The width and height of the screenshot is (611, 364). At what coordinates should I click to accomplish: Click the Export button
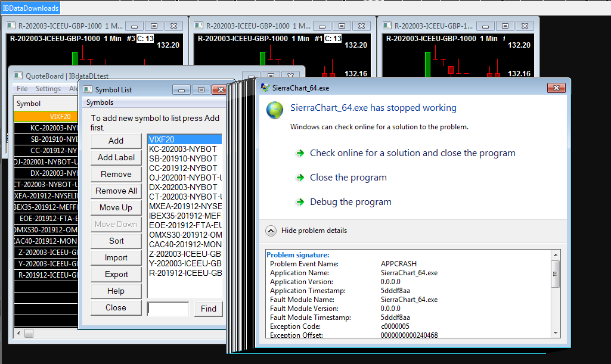click(x=116, y=275)
